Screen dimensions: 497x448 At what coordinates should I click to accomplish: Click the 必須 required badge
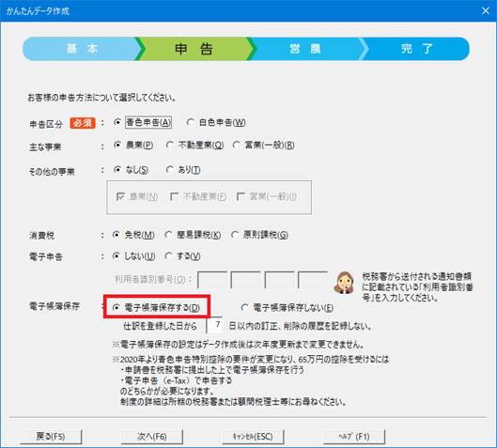tap(83, 123)
